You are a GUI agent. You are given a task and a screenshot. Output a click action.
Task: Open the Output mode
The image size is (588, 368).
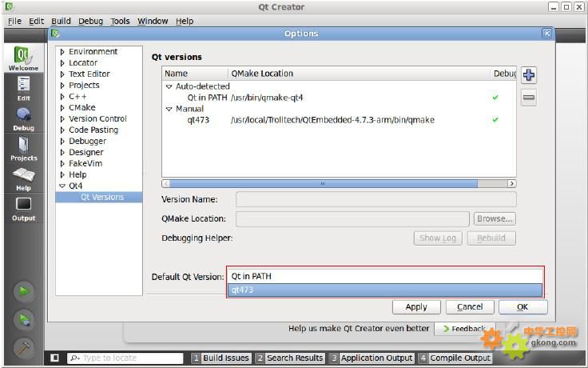coord(23,209)
